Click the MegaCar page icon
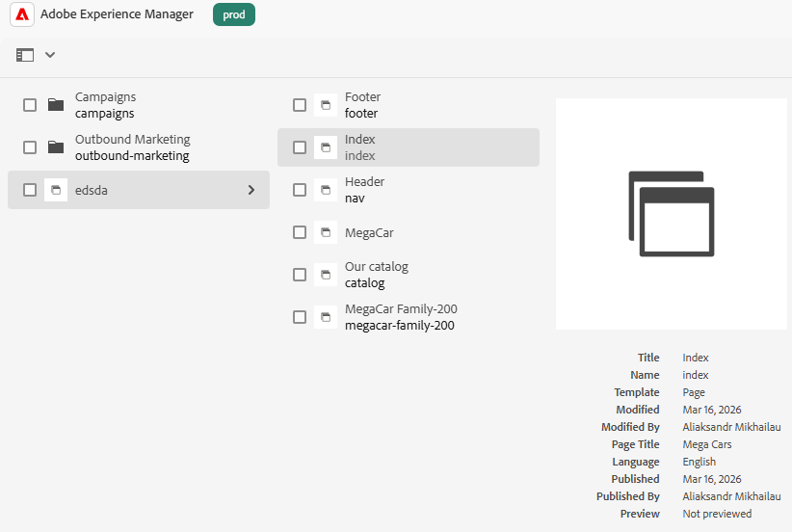 [x=326, y=232]
